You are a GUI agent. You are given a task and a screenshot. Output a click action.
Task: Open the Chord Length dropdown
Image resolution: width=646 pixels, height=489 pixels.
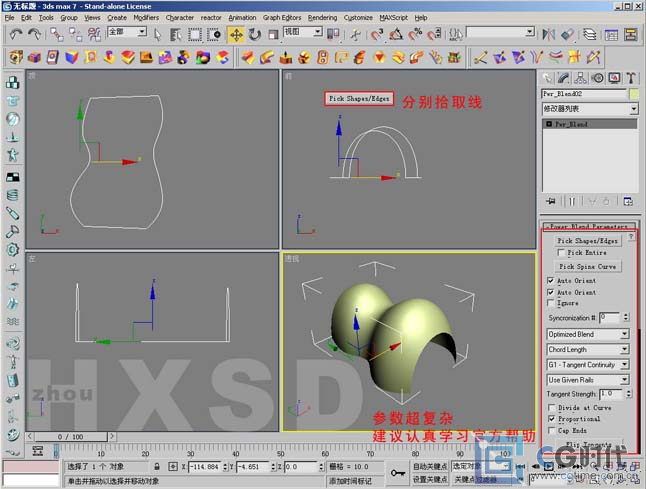click(588, 349)
